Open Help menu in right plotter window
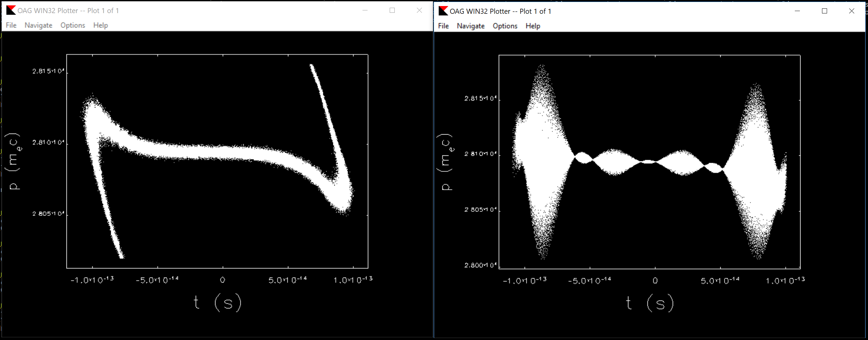Image resolution: width=868 pixels, height=340 pixels. (x=532, y=26)
